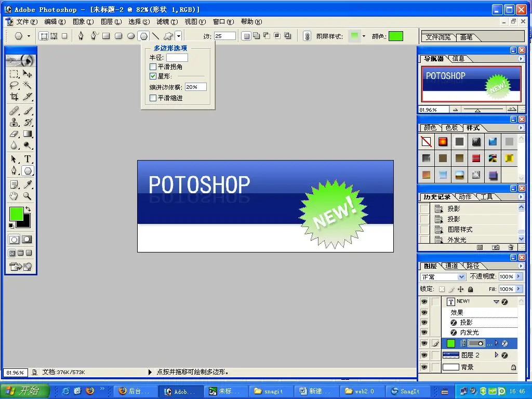Screen dimensions: 532x399
Task: Enable the 平滑缩进 checkbox
Action: [x=153, y=98]
